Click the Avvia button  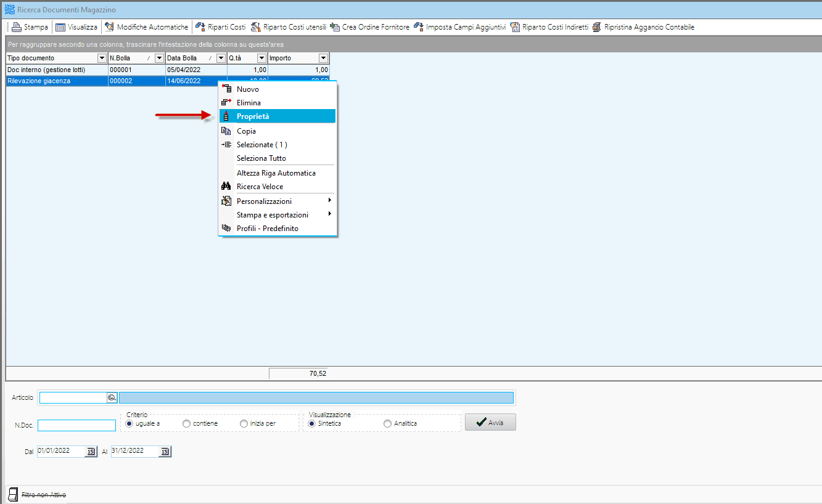(x=490, y=422)
